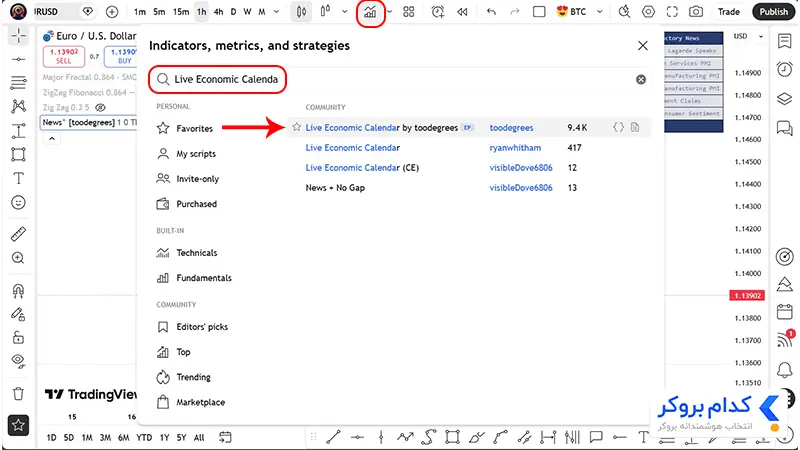800x450 pixels.
Task: Toggle the chart layout square button
Action: [539, 12]
